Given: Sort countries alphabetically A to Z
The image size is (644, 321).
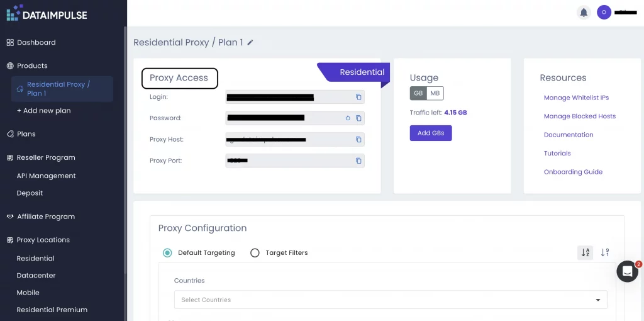Looking at the screenshot, I should [585, 252].
